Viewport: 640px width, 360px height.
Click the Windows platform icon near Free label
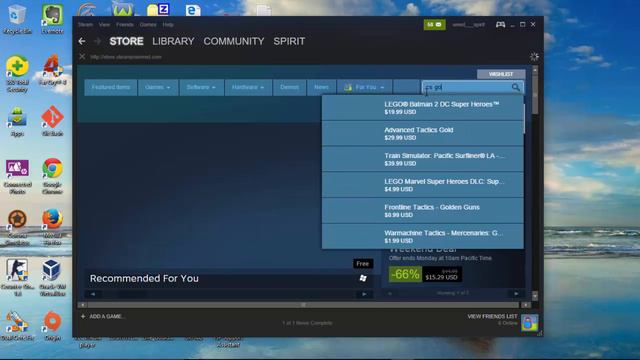point(363,278)
